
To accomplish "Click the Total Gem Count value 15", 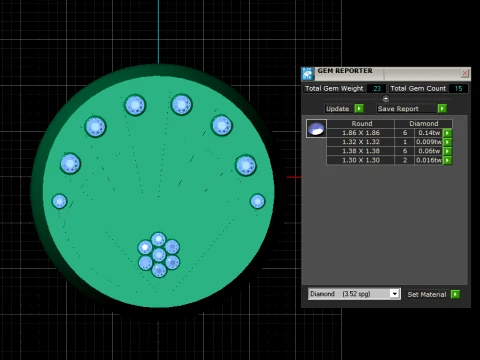I will point(458,89).
